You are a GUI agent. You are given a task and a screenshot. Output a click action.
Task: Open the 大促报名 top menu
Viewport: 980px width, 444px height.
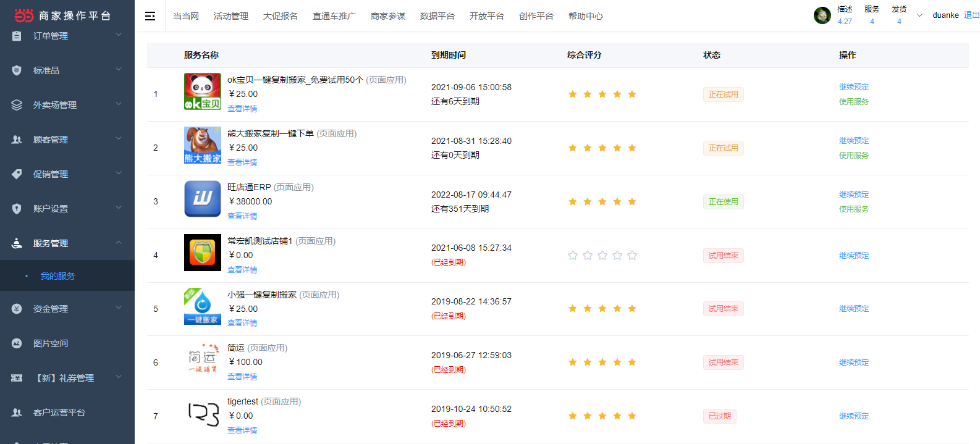[x=281, y=16]
